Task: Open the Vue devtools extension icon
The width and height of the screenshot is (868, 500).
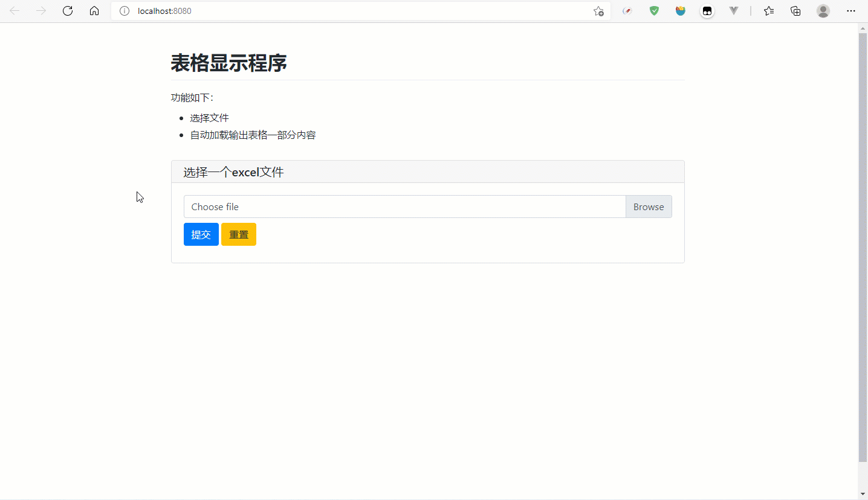Action: [x=734, y=11]
